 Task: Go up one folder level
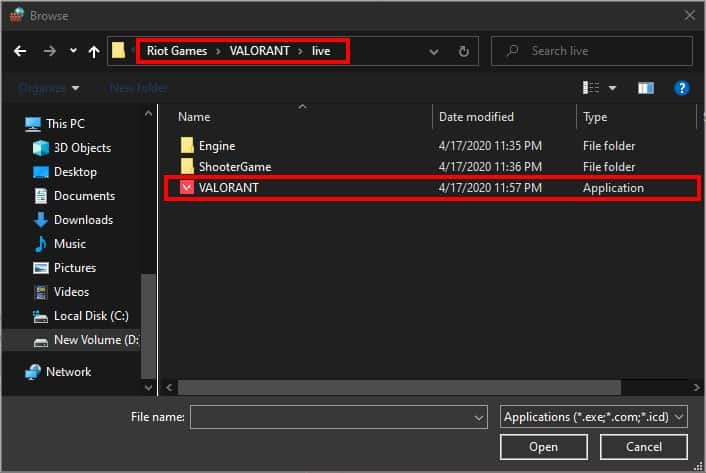coord(94,51)
